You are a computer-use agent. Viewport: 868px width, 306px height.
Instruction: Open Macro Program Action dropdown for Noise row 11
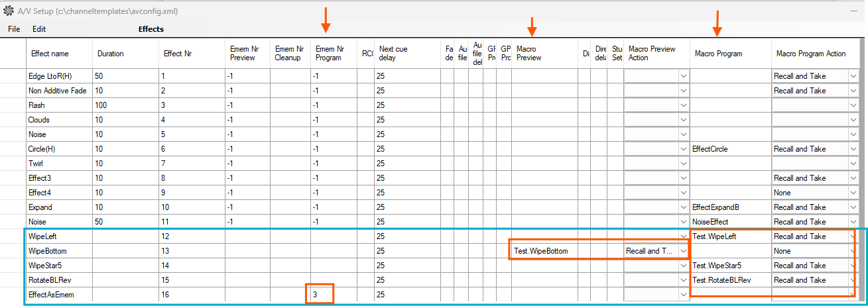coord(853,222)
